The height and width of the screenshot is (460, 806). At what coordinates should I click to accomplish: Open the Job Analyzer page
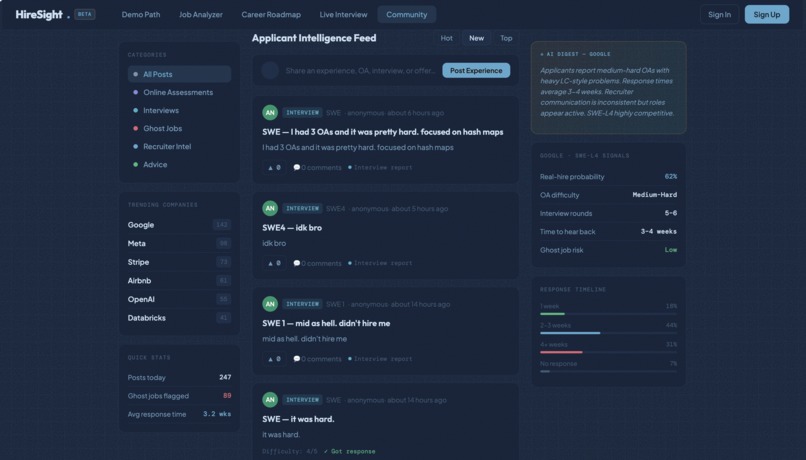200,14
